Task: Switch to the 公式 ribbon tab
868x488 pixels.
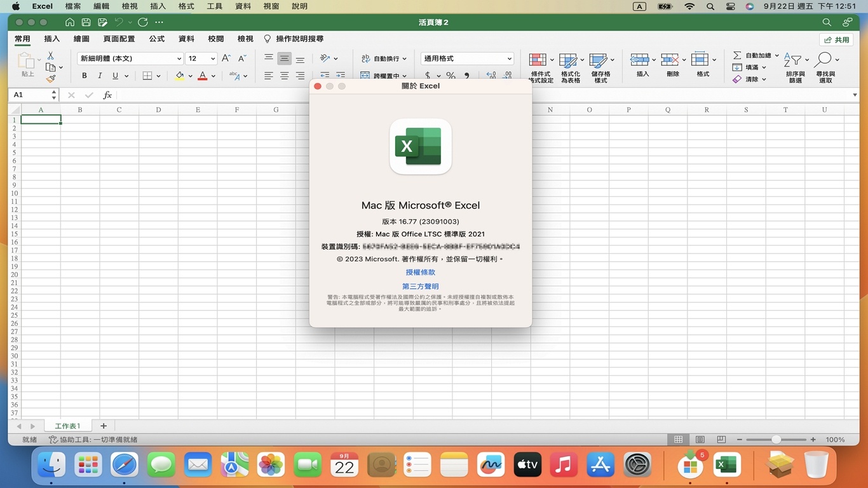Action: click(x=156, y=39)
